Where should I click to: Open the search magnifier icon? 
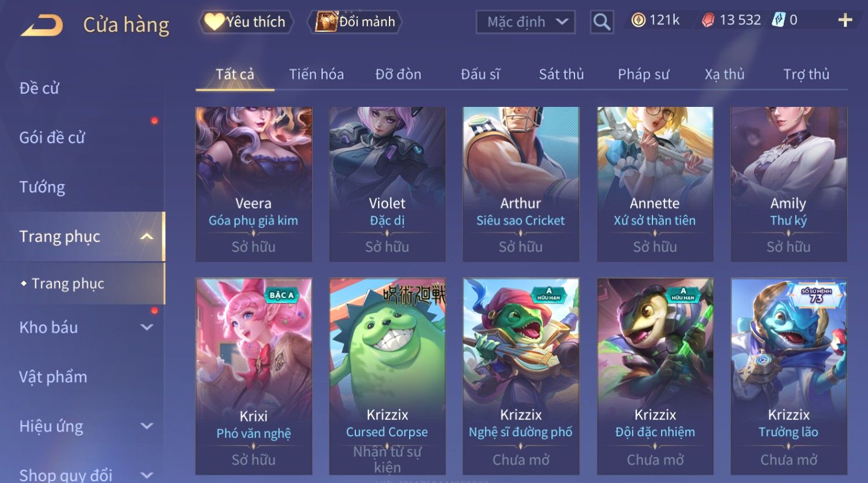click(x=602, y=22)
